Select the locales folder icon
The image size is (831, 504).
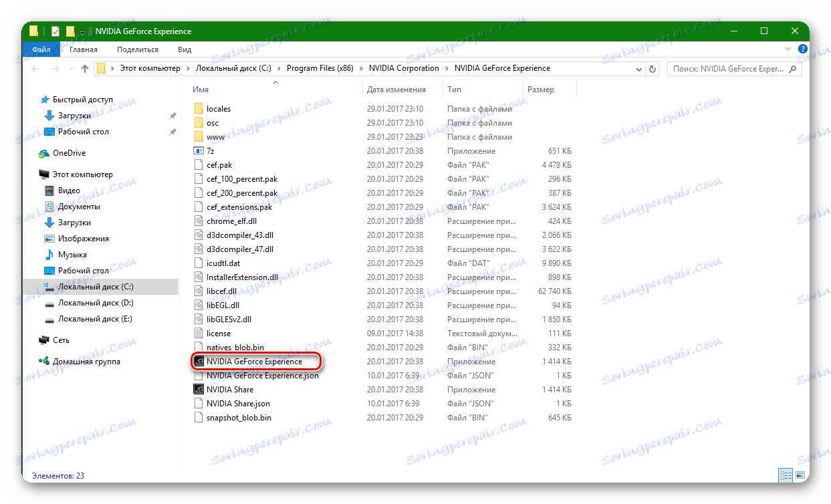198,109
